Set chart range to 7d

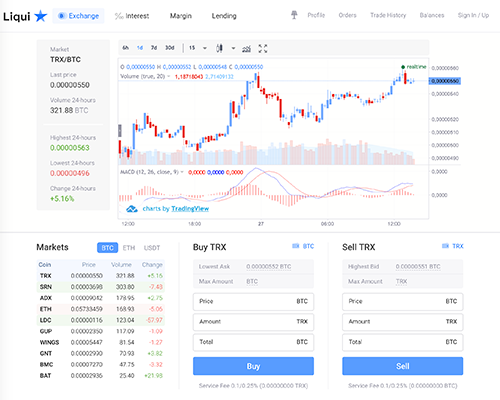coord(154,48)
